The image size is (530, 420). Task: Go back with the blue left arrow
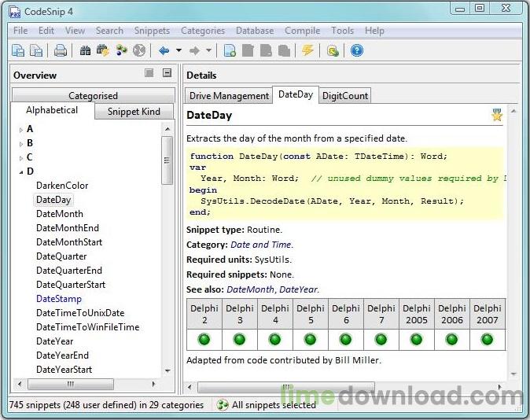pos(164,50)
